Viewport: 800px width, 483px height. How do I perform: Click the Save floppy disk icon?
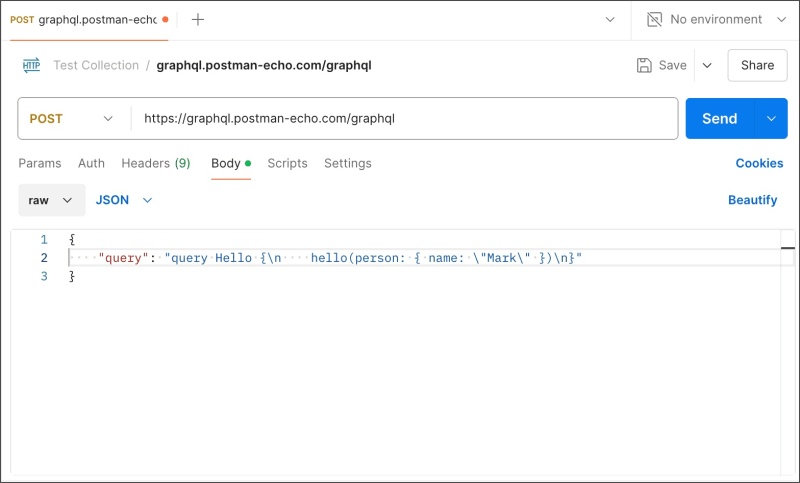[644, 65]
